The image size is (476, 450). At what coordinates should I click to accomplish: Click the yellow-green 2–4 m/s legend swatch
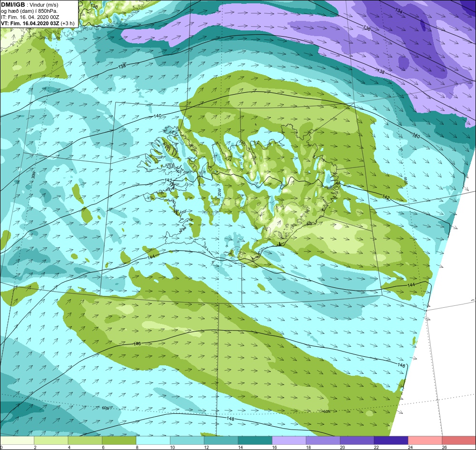51,440
